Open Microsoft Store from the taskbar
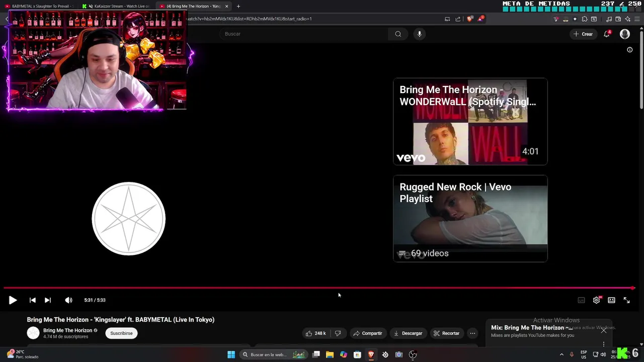The image size is (644, 362). click(x=357, y=354)
